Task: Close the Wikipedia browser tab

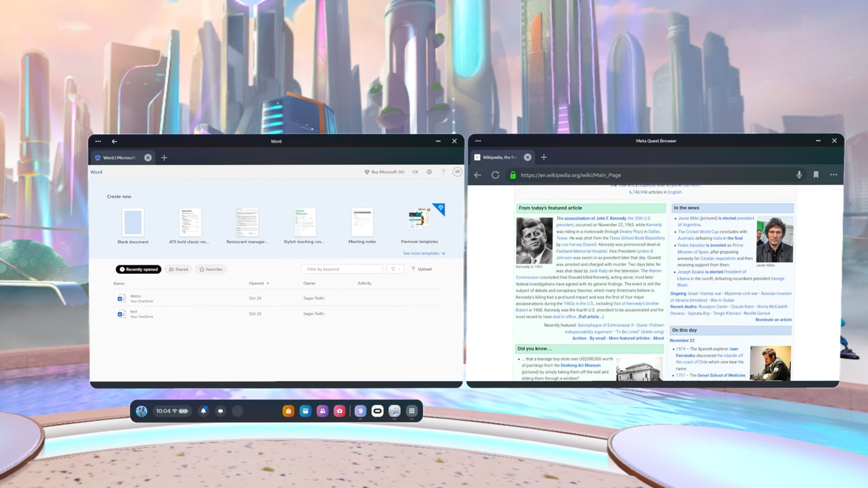Action: (x=528, y=157)
